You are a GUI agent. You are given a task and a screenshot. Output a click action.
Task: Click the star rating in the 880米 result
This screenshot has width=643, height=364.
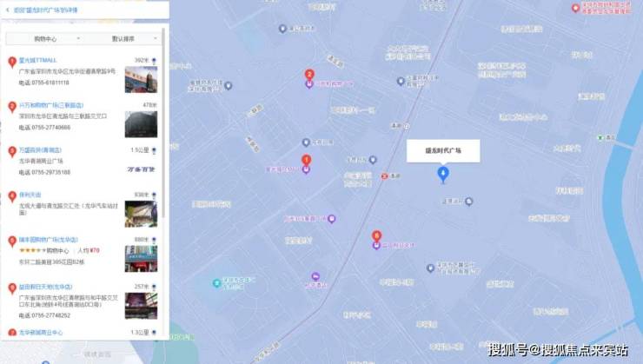pyautogui.click(x=32, y=250)
